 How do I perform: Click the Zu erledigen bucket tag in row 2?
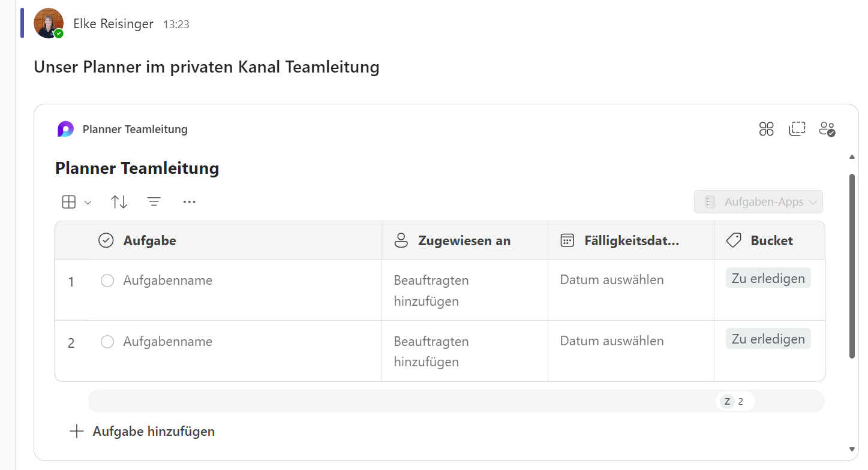[x=768, y=339]
